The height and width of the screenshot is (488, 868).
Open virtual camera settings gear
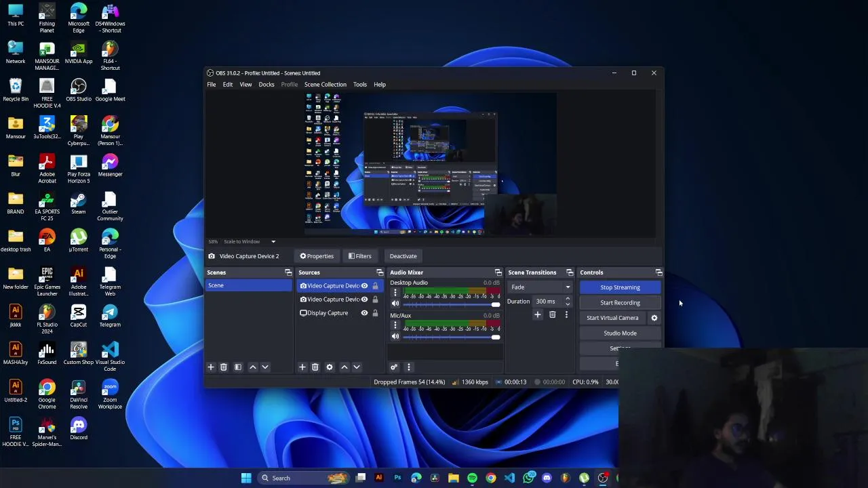(x=654, y=318)
